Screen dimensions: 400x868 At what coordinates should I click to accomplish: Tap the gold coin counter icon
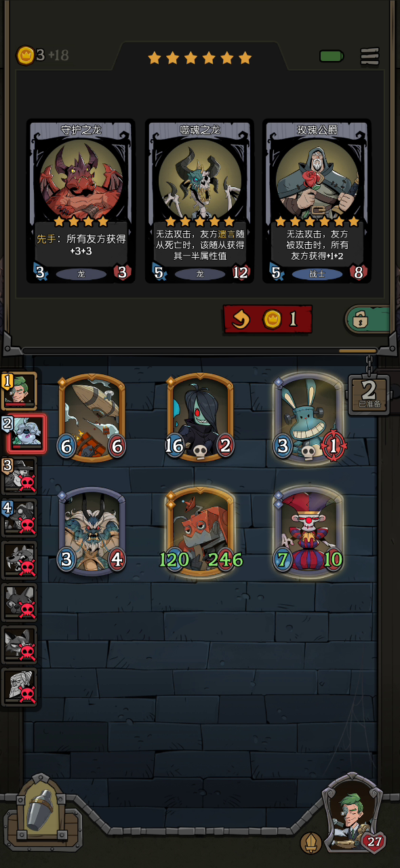(x=25, y=55)
